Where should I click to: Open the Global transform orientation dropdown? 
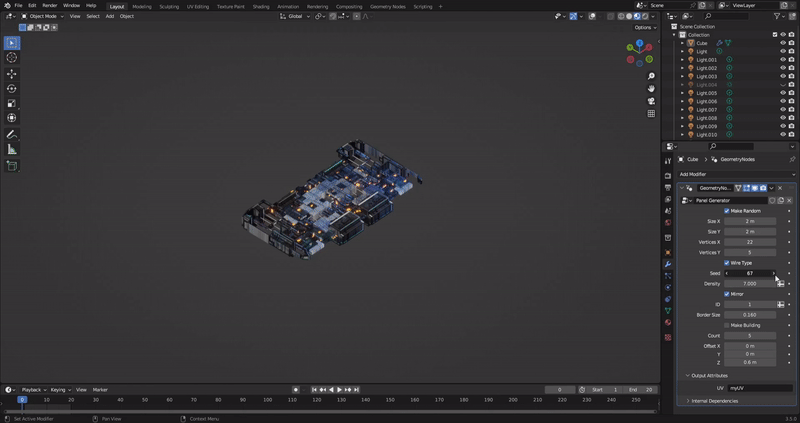tap(295, 16)
